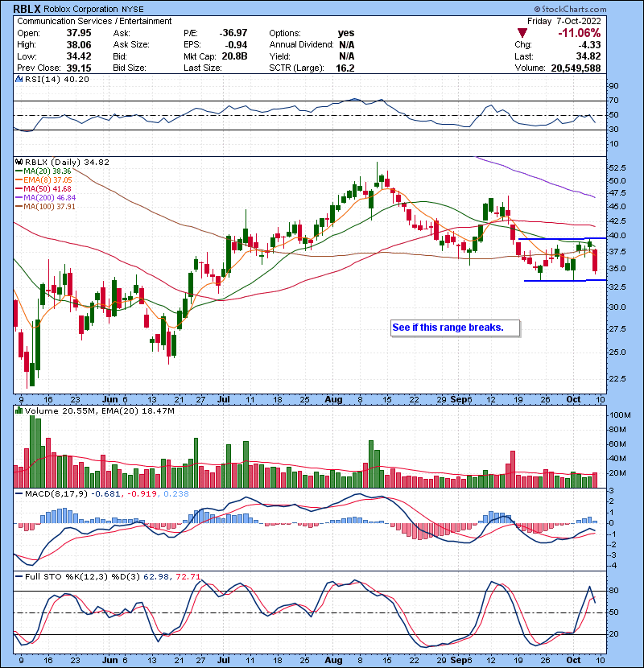The image size is (644, 668).
Task: Click the EPS value -0.94
Action: (x=235, y=45)
